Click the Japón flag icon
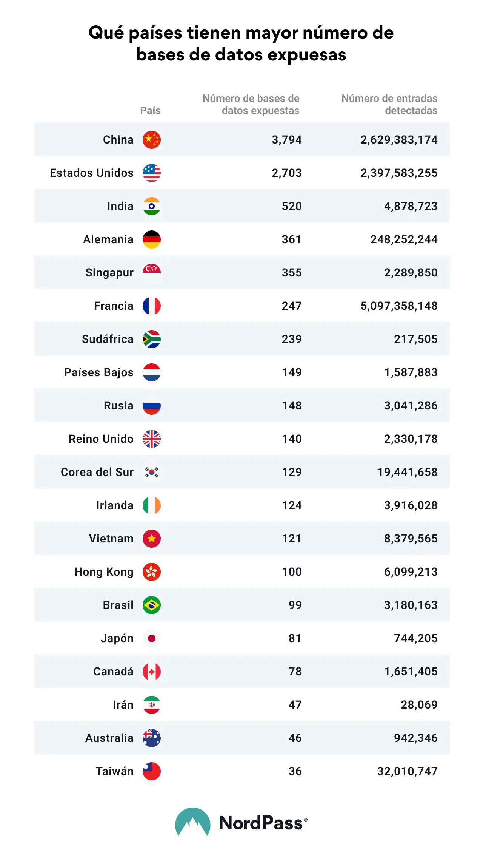Screen dimensions: 483x868 pos(152,638)
